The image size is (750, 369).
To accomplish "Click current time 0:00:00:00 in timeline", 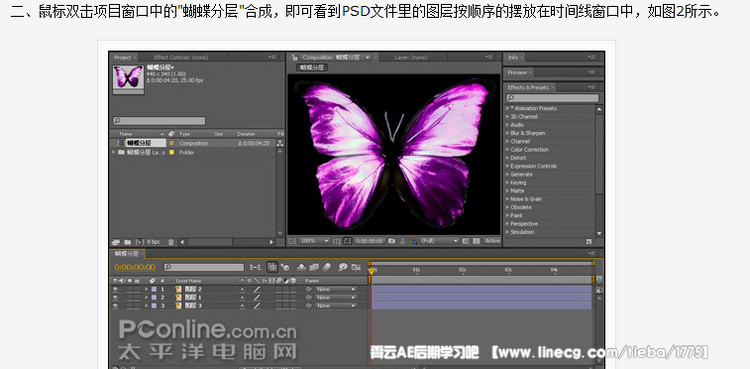I will (x=134, y=267).
